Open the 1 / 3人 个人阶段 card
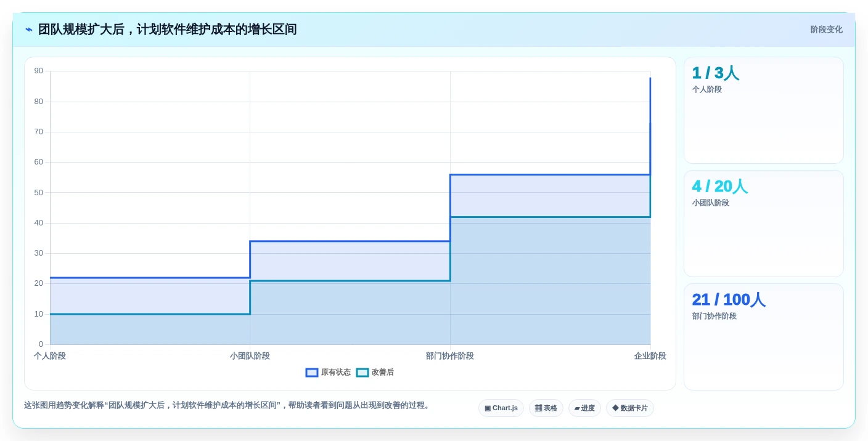 tap(764, 110)
